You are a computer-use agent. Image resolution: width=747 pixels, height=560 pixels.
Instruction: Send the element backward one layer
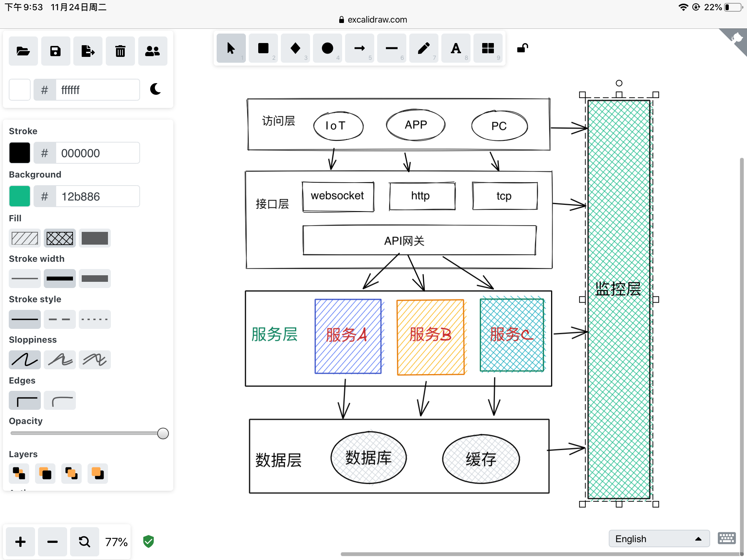pyautogui.click(x=45, y=473)
